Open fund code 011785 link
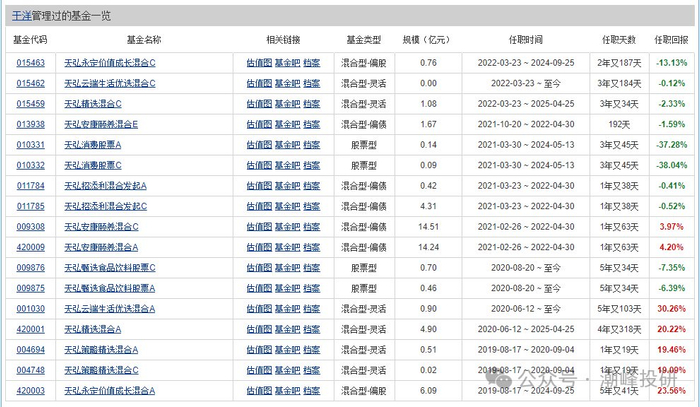700x407 pixels. tap(30, 206)
